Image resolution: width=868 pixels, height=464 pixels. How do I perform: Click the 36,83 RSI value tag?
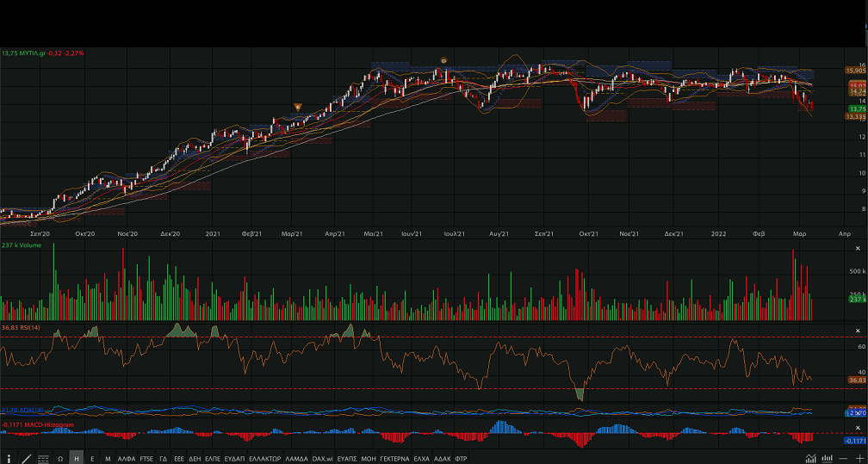click(x=857, y=380)
